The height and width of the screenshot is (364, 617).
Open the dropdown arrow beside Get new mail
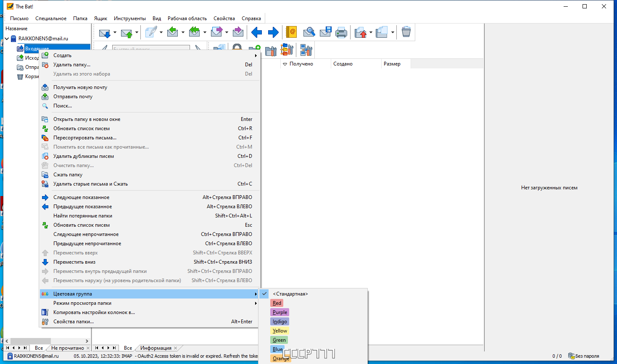[115, 33]
